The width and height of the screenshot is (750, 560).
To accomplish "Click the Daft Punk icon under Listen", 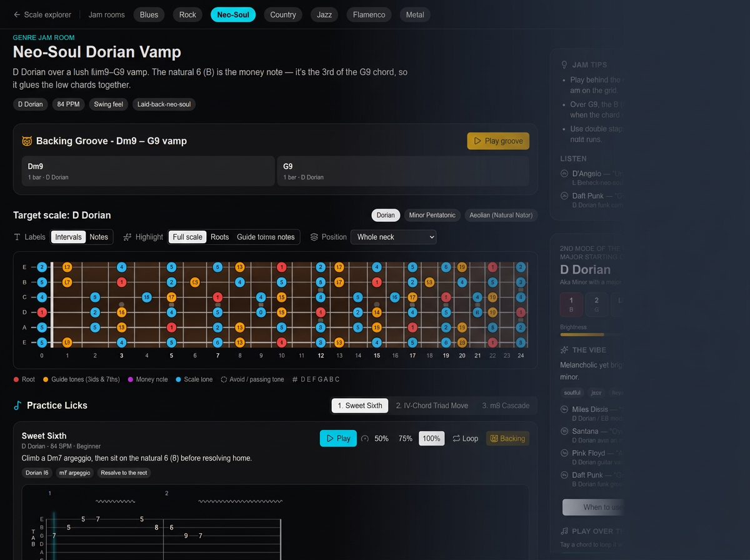I will coord(564,196).
